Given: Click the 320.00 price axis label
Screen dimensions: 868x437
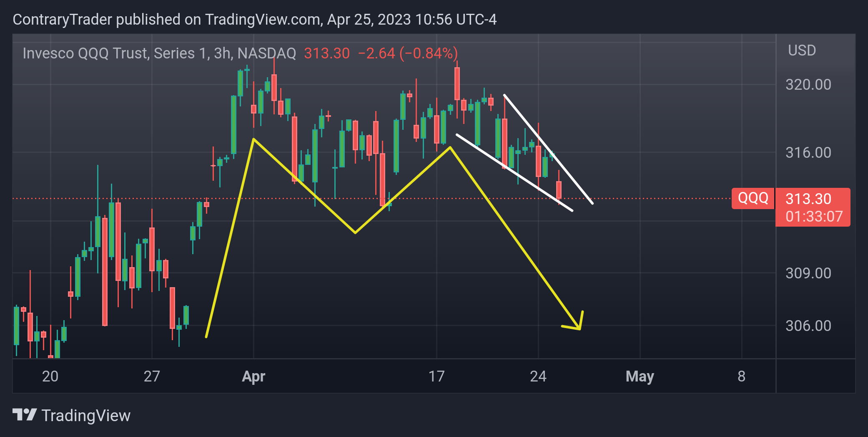Looking at the screenshot, I should [808, 85].
